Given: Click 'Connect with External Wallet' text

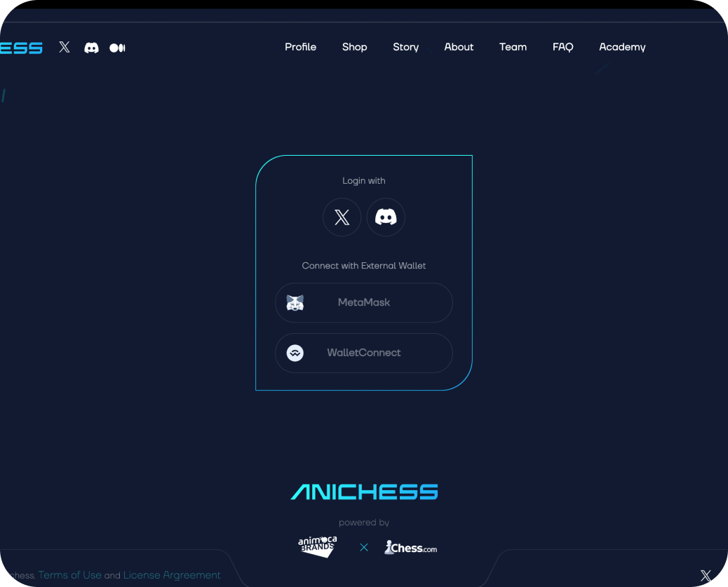Looking at the screenshot, I should tap(364, 266).
